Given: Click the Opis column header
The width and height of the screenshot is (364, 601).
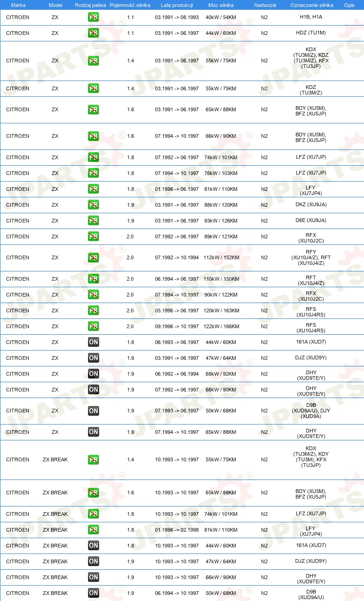Looking at the screenshot, I should click(x=349, y=5).
